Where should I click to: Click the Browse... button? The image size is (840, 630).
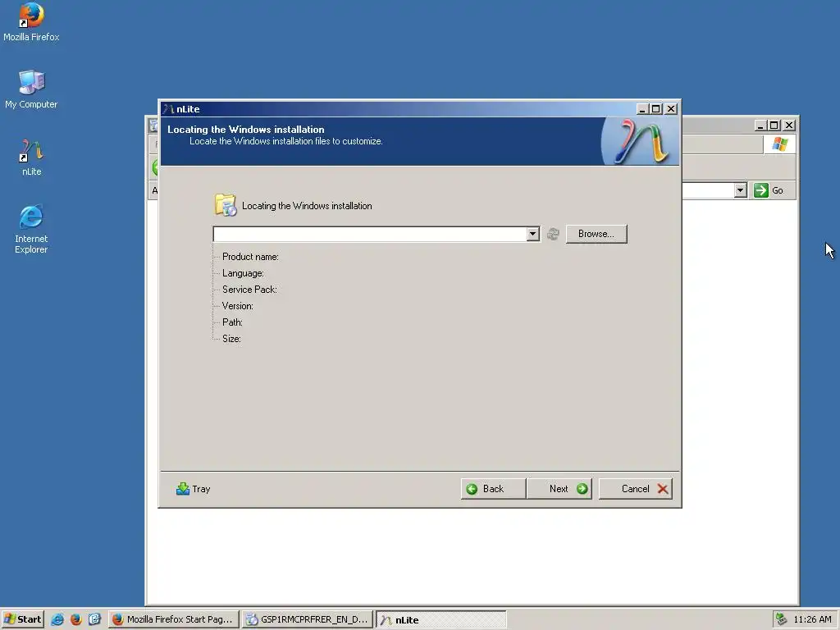[x=596, y=234]
